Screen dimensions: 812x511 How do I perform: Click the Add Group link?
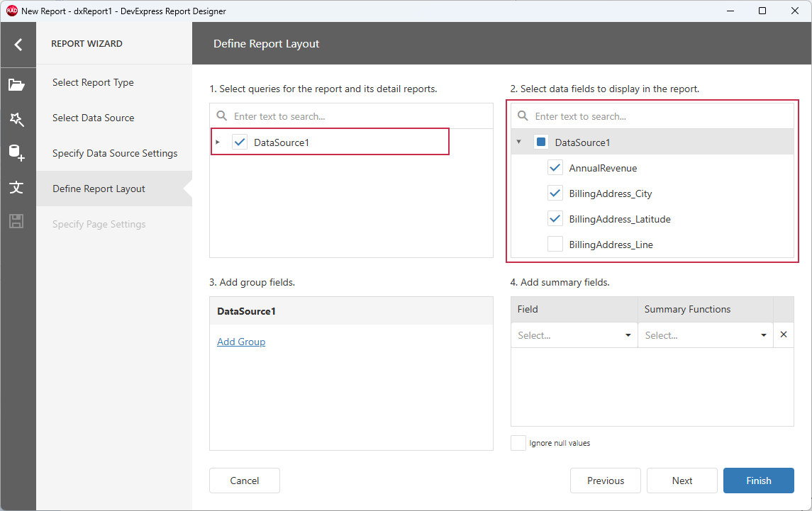[241, 341]
